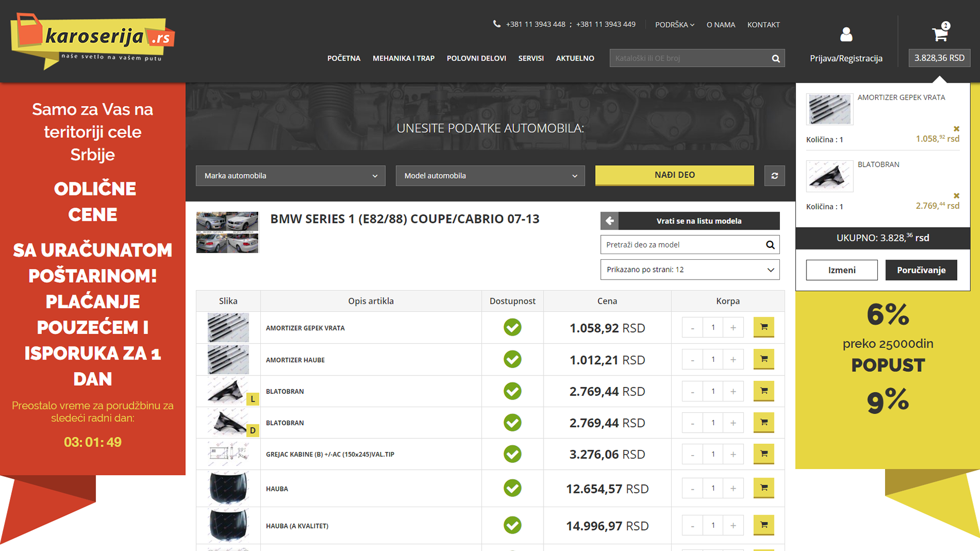Image resolution: width=980 pixels, height=551 pixels.
Task: Click Izmeni button in cart popup
Action: (842, 270)
